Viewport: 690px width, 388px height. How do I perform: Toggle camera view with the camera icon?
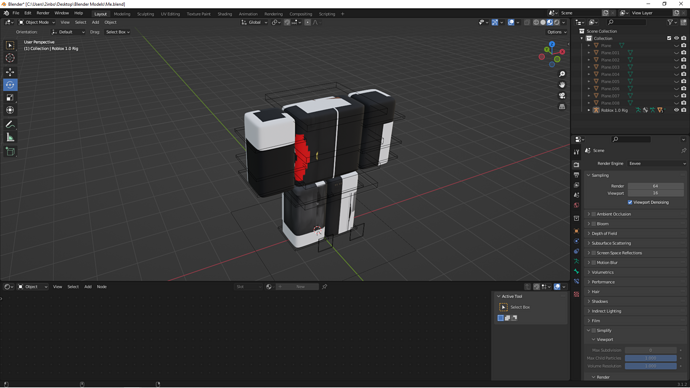pyautogui.click(x=562, y=96)
